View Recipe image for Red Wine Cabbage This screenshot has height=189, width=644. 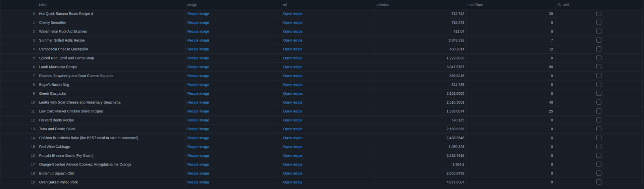[198, 147]
